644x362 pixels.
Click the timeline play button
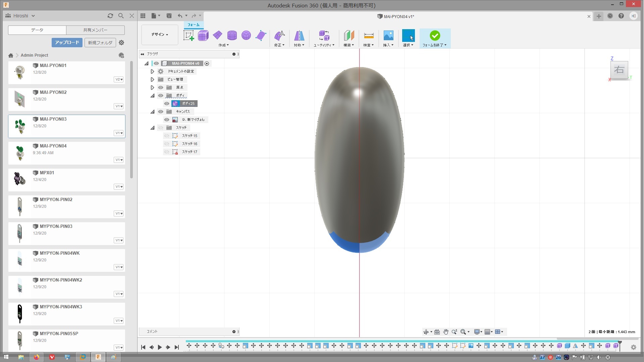point(160,347)
